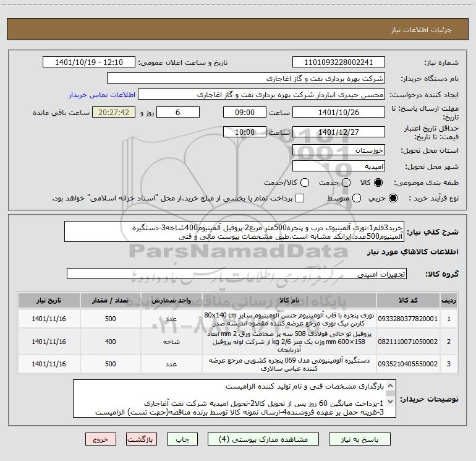Click item code 0933280377820001
476x461 pixels.
tap(408, 319)
